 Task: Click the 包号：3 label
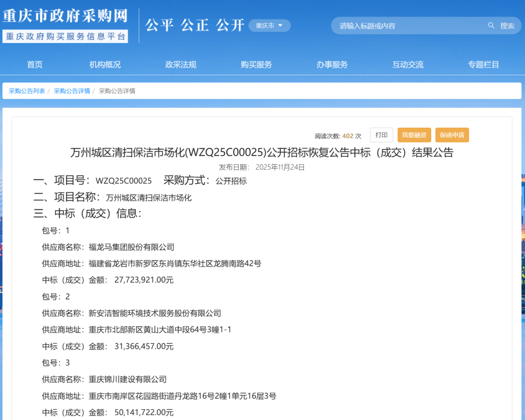click(x=55, y=363)
